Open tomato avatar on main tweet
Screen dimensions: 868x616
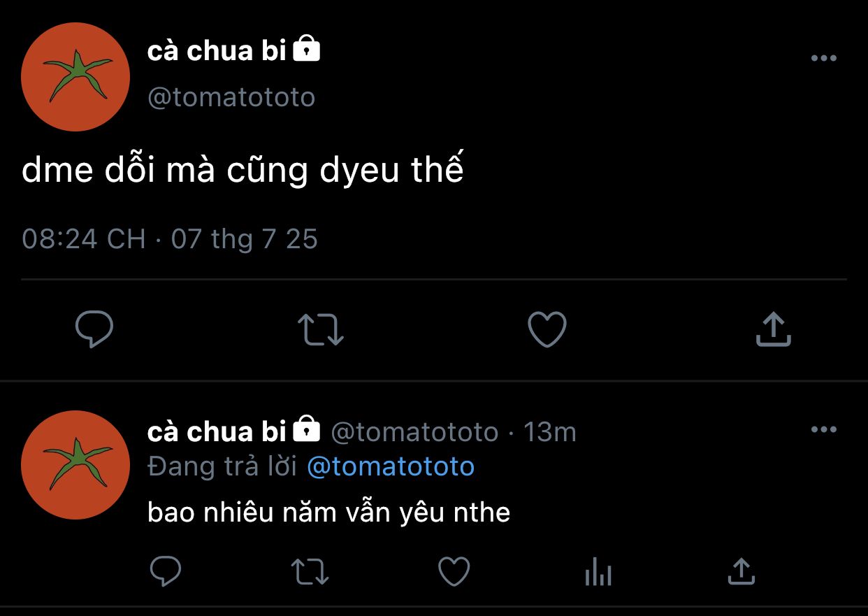pos(75,77)
